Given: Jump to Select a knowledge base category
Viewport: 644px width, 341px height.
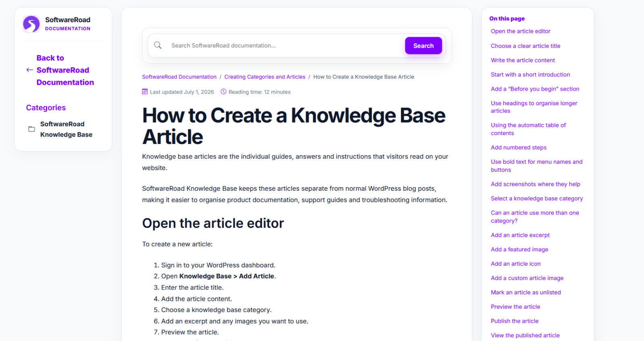Looking at the screenshot, I should click(537, 198).
